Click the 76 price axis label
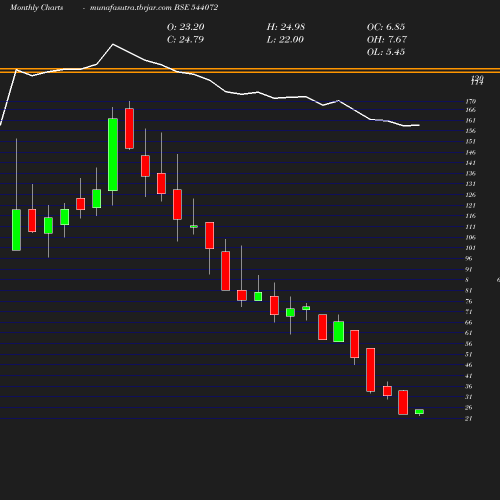500x500 pixels. click(469, 301)
